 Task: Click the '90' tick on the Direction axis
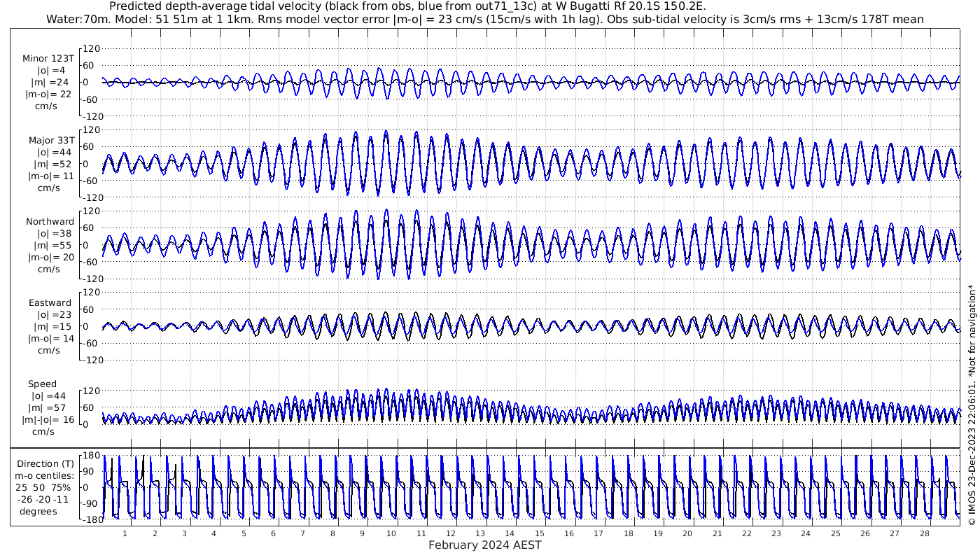pos(92,472)
